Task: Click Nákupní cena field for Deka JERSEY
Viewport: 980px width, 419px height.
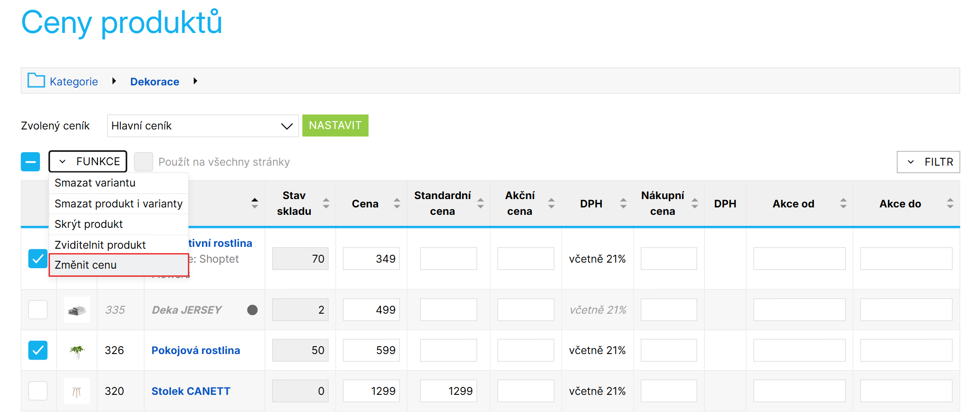Action: coord(669,309)
